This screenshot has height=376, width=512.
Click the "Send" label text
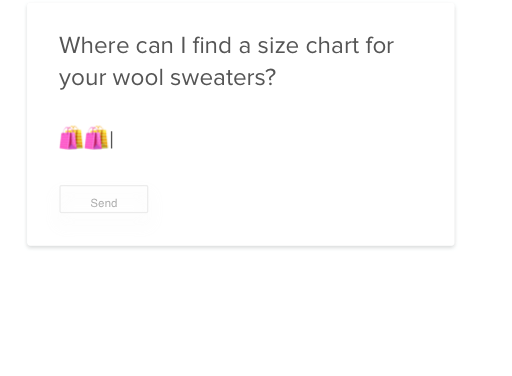(104, 203)
